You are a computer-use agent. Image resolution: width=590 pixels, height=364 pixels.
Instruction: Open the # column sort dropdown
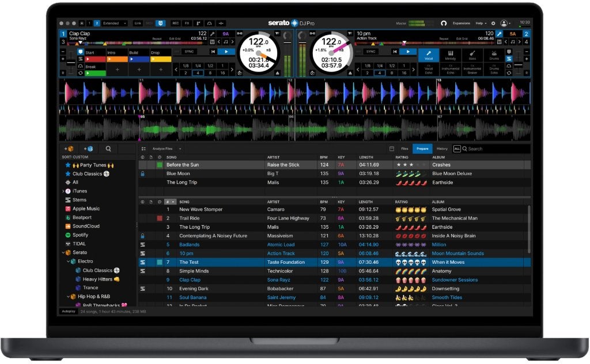click(x=171, y=202)
